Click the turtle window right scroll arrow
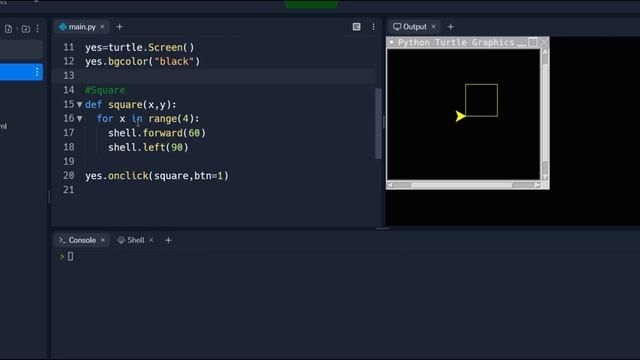This screenshot has height=360, width=640. [537, 185]
